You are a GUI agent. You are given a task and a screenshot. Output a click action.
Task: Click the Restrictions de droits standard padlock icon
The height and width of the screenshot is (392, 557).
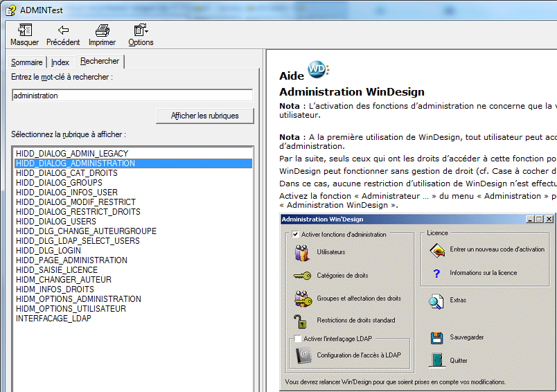coord(300,321)
